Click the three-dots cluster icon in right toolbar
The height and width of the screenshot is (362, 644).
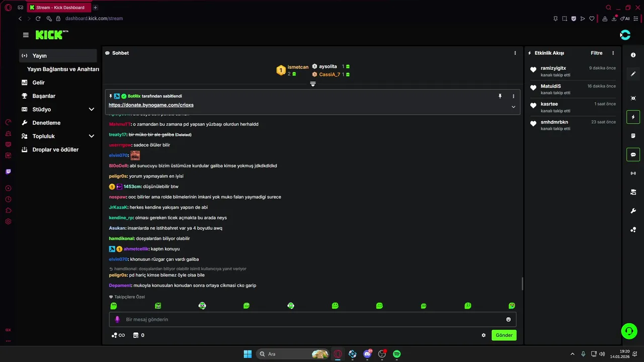pyautogui.click(x=633, y=230)
